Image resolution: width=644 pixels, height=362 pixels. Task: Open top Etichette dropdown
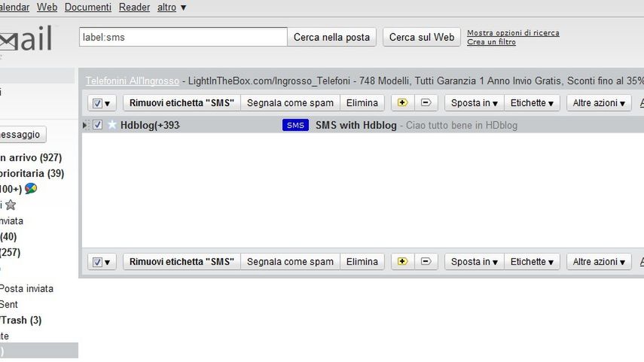tap(532, 103)
